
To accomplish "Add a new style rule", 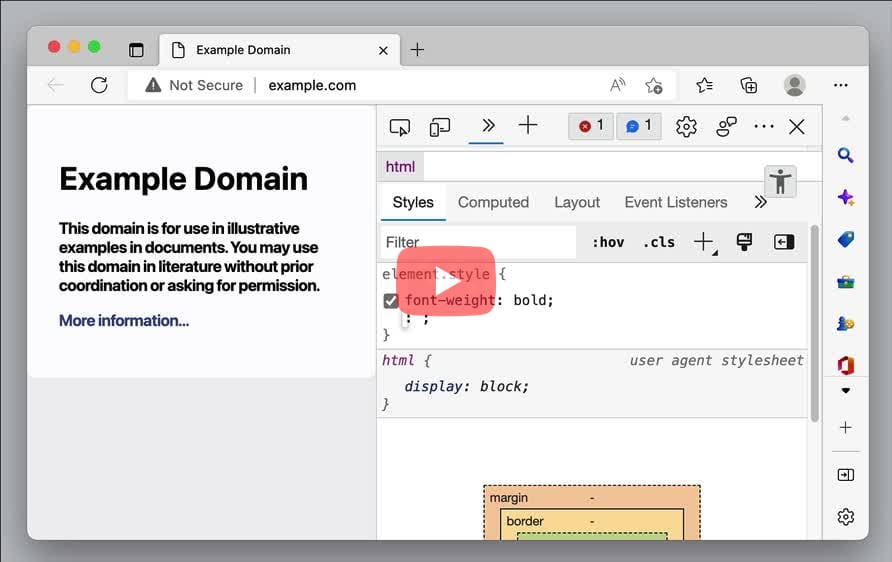I will 704,242.
